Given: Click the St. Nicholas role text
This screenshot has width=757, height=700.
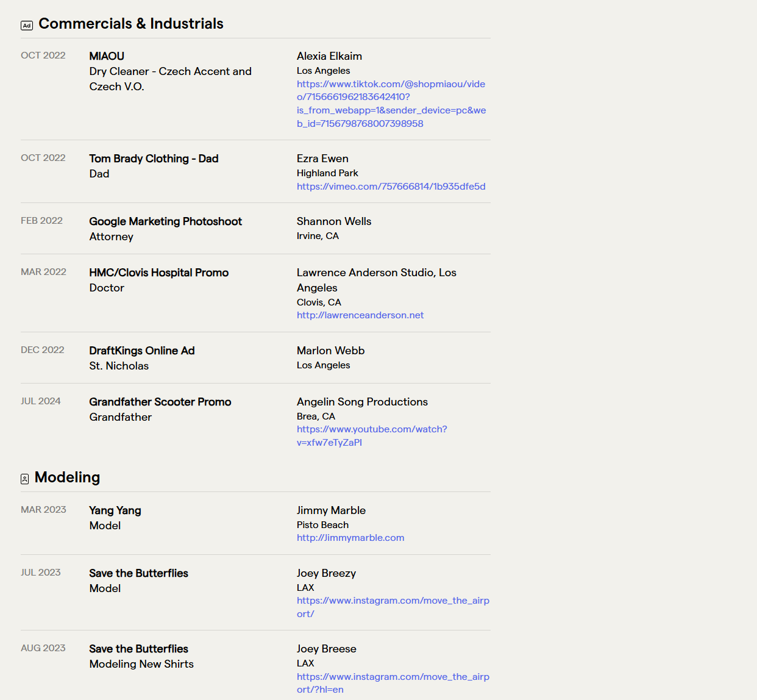Looking at the screenshot, I should 119,366.
